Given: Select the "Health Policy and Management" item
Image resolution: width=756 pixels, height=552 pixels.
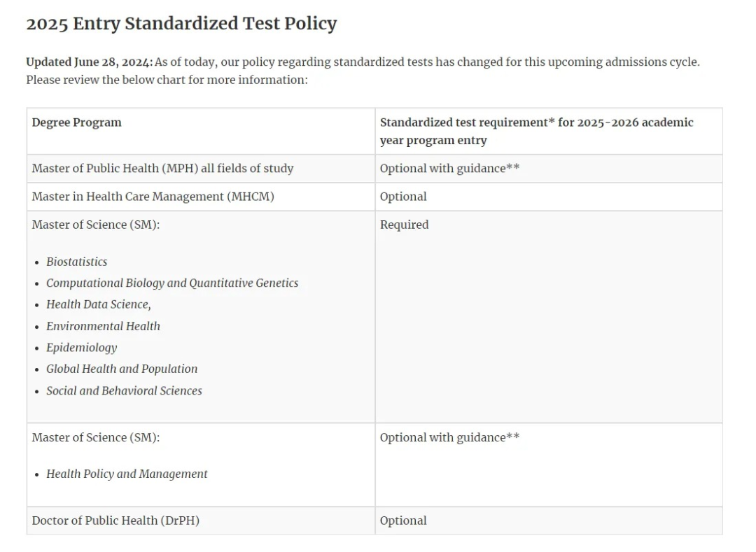Looking at the screenshot, I should pos(127,474).
